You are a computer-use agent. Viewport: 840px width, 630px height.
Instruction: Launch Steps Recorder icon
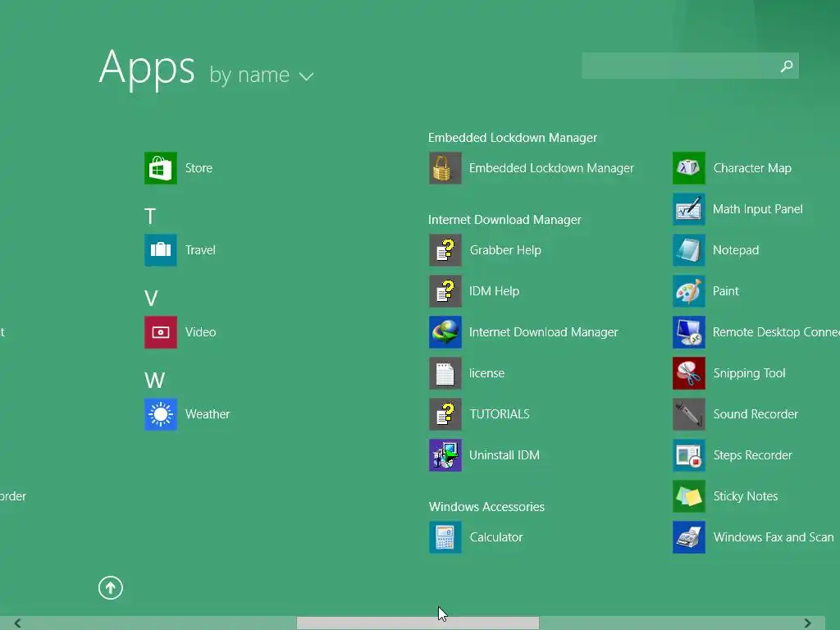[x=689, y=455]
